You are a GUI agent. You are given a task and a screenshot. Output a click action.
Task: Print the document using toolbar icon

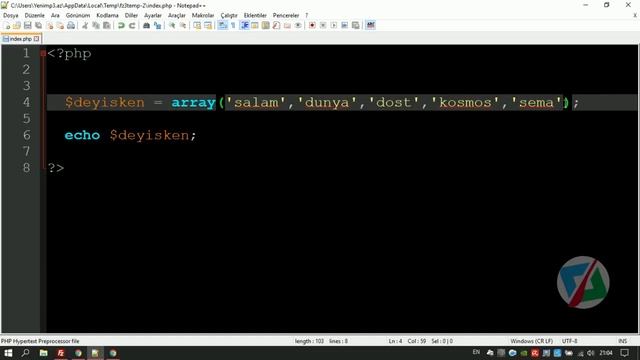71,25
